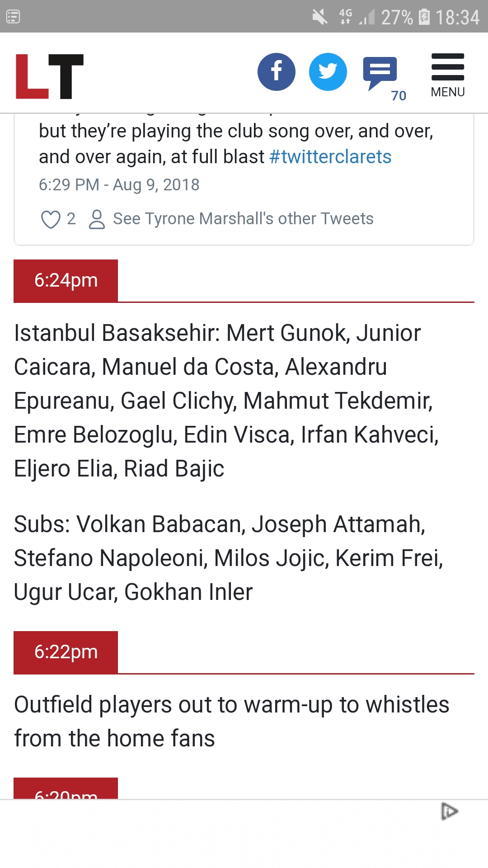Tap the Istanbul Basaksehir lineup paragraph
Image resolution: width=488 pixels, height=868 pixels.
coord(226,401)
